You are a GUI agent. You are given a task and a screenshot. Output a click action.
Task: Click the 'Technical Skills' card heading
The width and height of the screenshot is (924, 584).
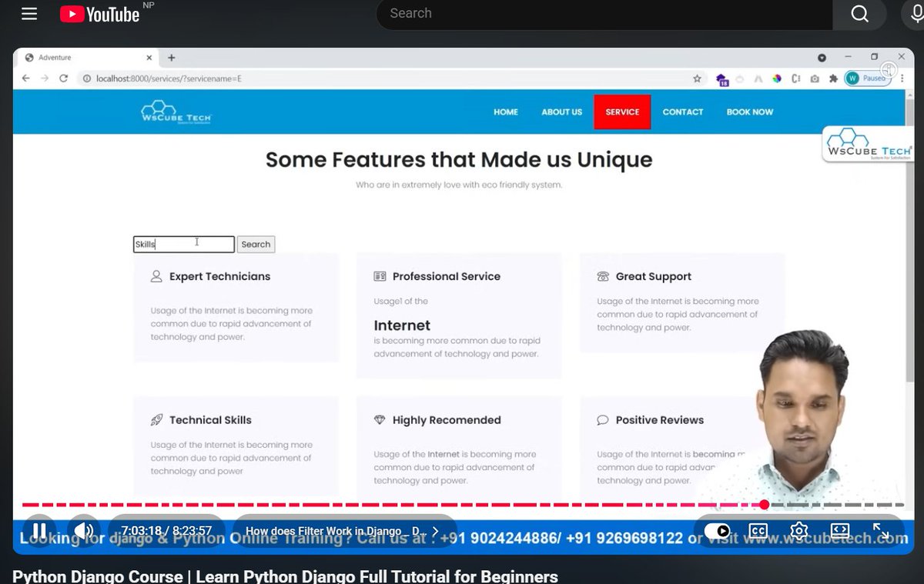coord(210,420)
